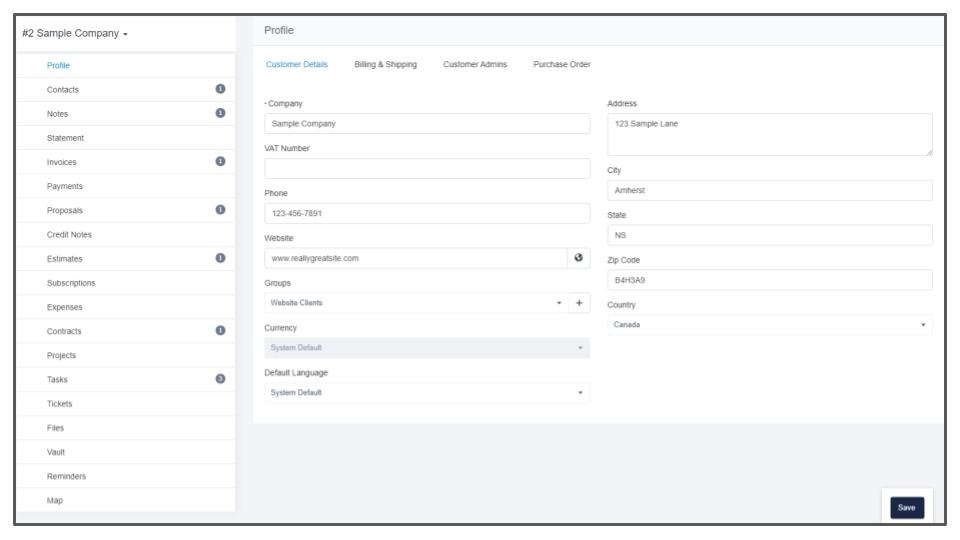Open Statement in the sidebar
The height and width of the screenshot is (540, 960).
(65, 138)
